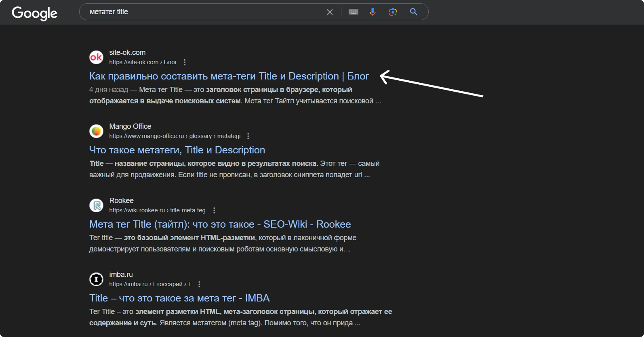644x337 pixels.
Task: Click the 'imba.ru' site name
Action: (x=121, y=274)
